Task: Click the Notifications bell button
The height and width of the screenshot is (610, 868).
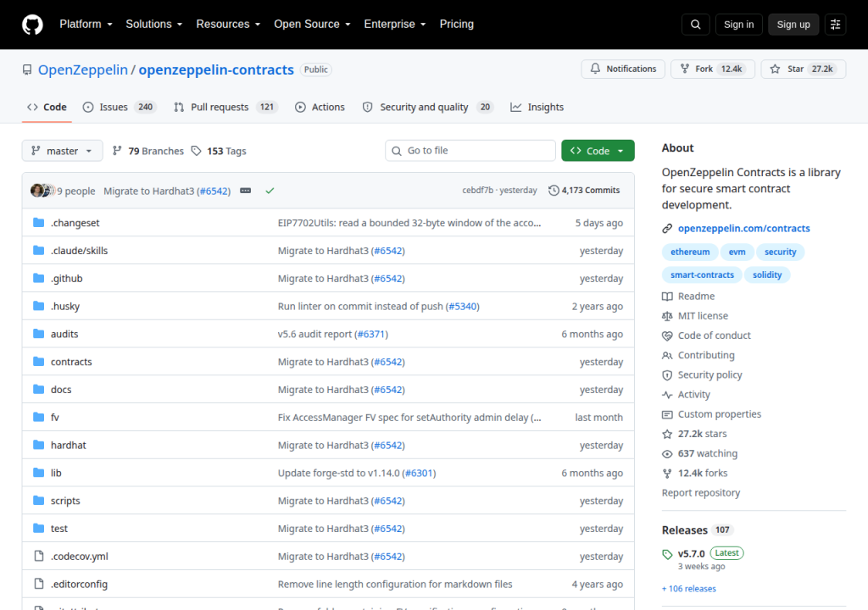Action: click(x=623, y=69)
